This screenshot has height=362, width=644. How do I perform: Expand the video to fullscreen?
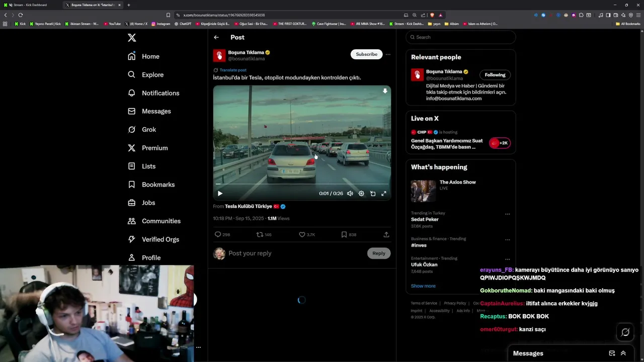[384, 194]
